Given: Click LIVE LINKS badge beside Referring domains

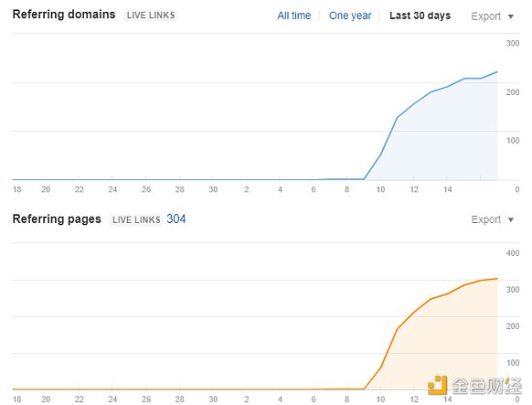Looking at the screenshot, I should [151, 16].
